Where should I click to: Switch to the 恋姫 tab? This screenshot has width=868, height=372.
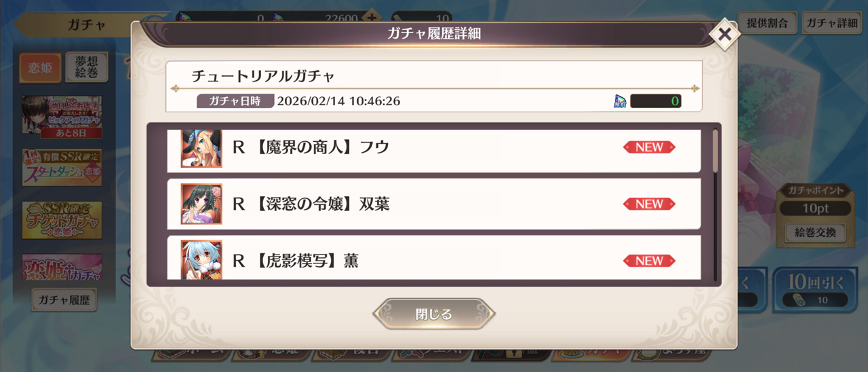point(40,68)
